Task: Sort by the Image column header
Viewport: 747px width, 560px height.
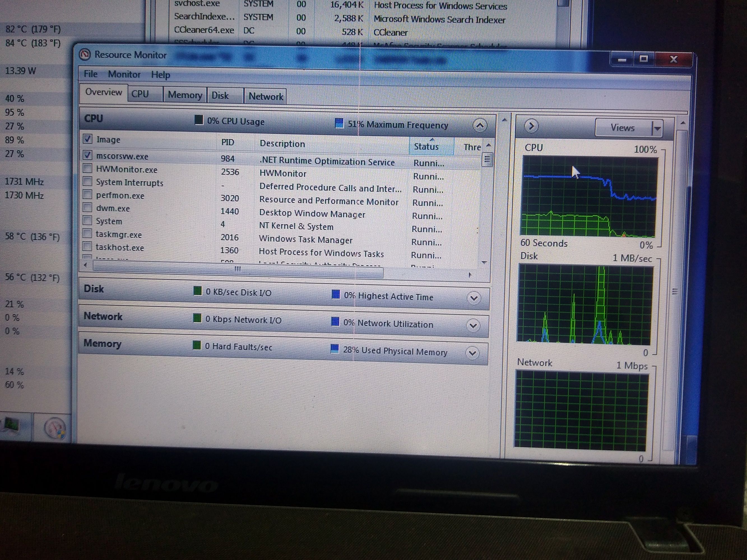Action: point(108,139)
